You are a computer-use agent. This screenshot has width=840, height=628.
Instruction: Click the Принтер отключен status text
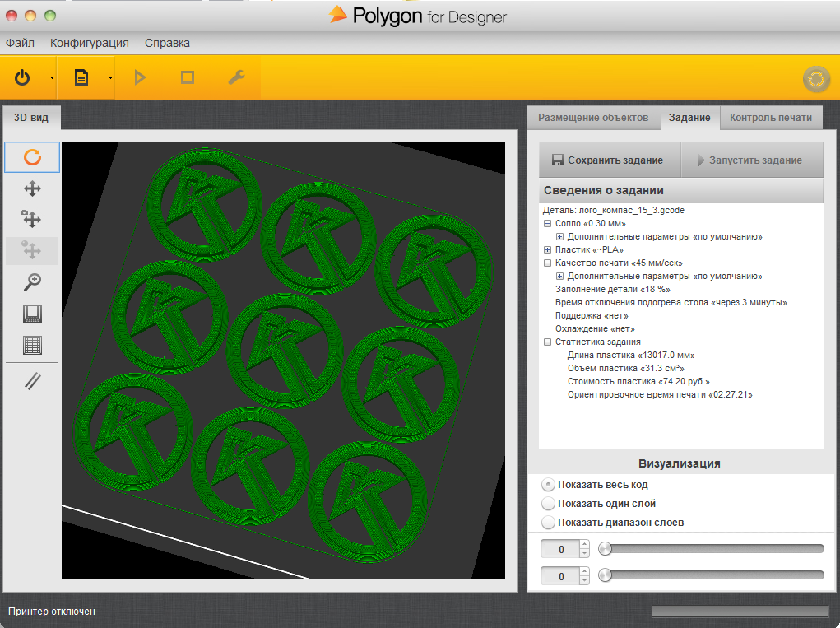[x=52, y=612]
